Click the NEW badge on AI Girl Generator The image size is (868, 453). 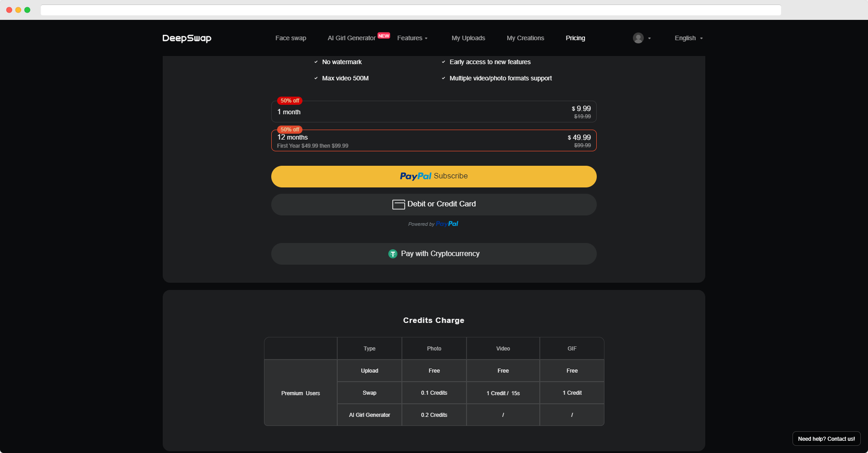point(383,35)
